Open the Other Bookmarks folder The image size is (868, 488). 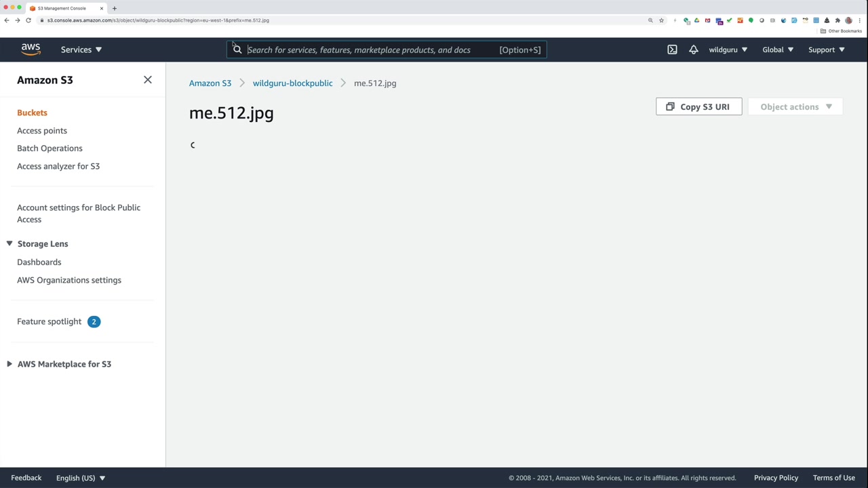point(841,31)
